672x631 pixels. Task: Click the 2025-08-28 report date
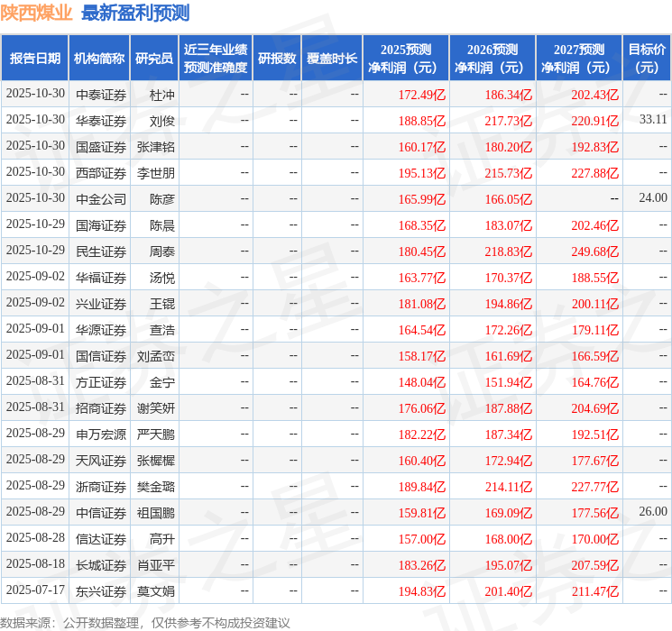[x=35, y=537]
